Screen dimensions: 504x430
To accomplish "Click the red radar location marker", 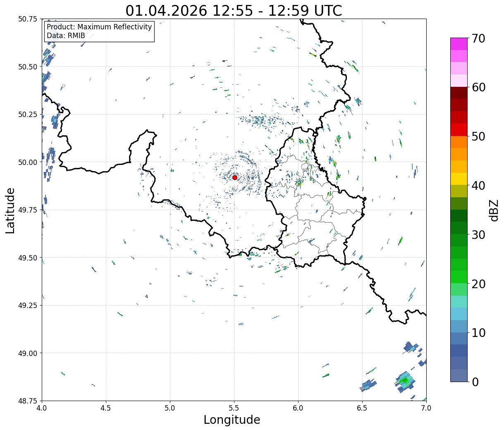I will click(235, 177).
